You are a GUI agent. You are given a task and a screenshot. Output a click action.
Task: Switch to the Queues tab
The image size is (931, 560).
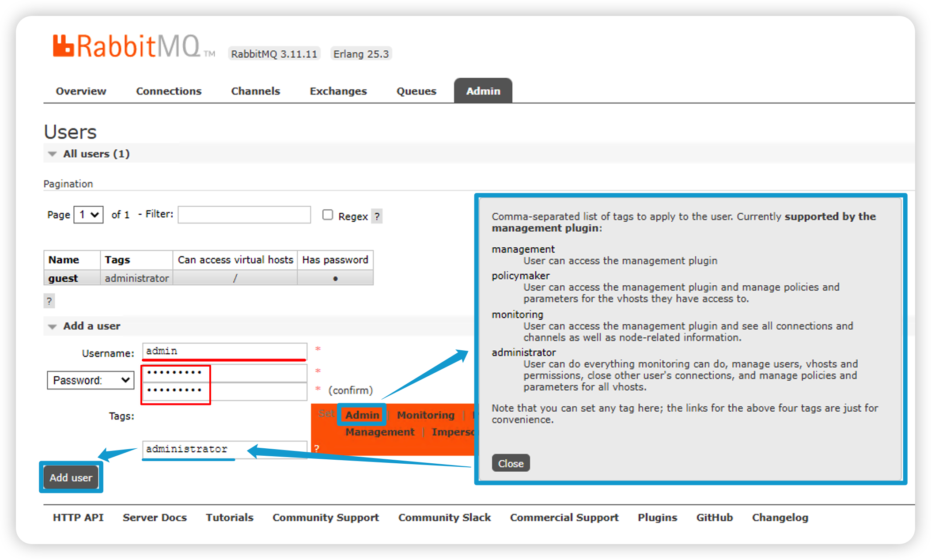tap(416, 91)
